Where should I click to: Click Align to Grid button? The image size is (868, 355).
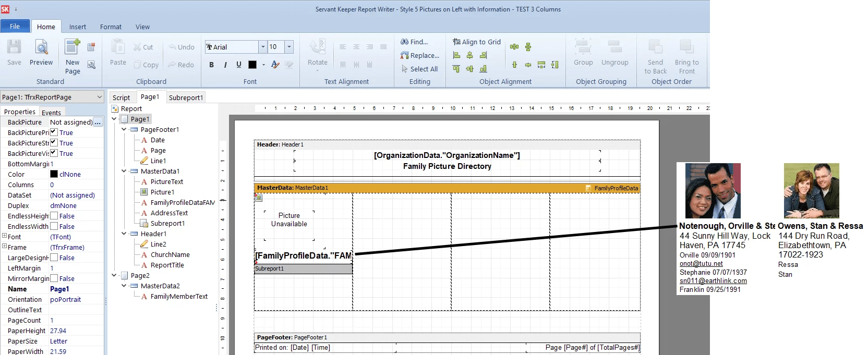pyautogui.click(x=476, y=42)
